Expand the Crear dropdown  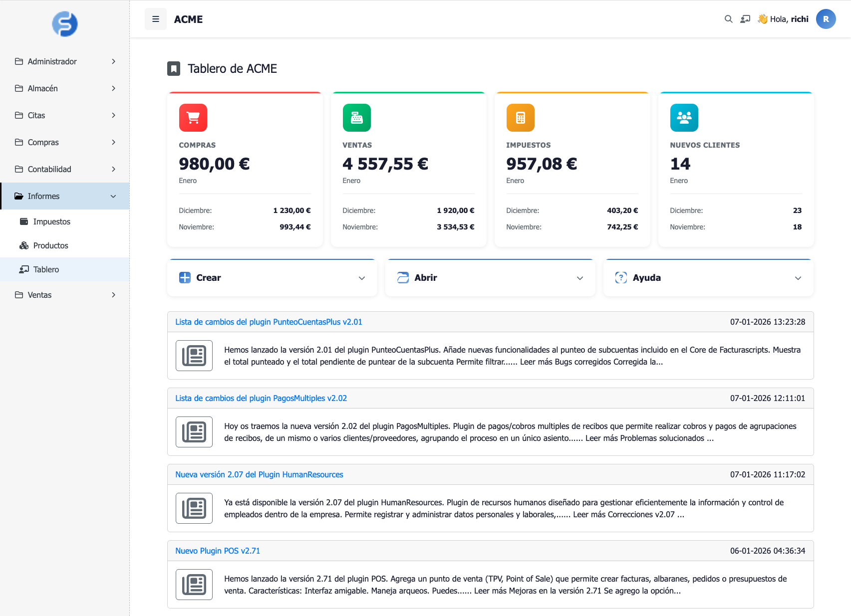[272, 278]
